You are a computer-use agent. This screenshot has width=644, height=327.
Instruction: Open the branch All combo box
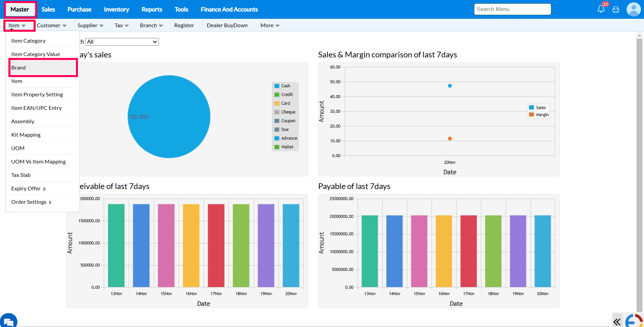click(122, 42)
